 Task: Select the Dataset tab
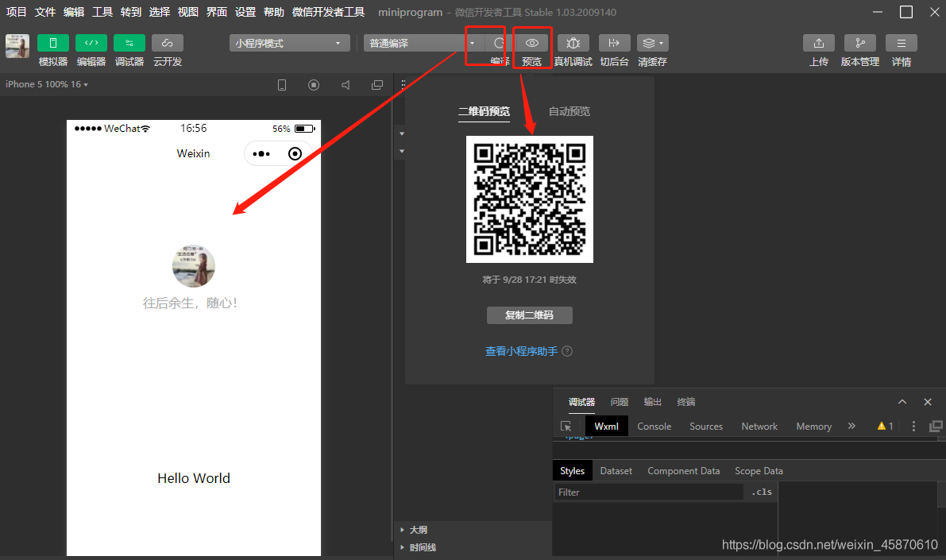[x=616, y=471]
